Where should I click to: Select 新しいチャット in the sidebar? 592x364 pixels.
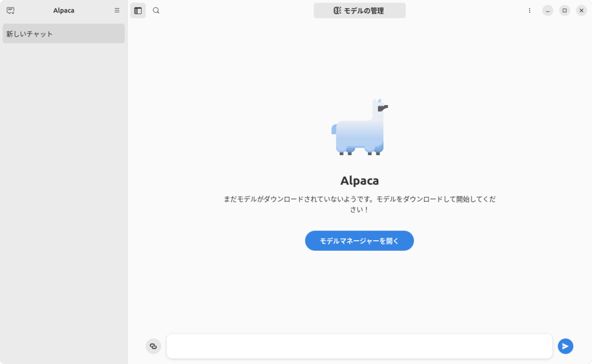[63, 33]
